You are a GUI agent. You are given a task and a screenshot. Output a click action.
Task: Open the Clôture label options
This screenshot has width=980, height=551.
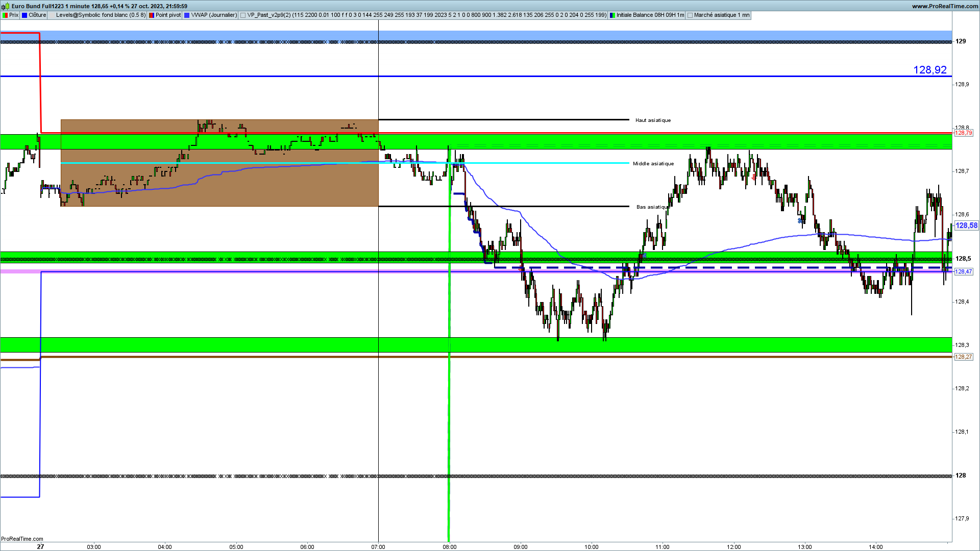pos(37,15)
